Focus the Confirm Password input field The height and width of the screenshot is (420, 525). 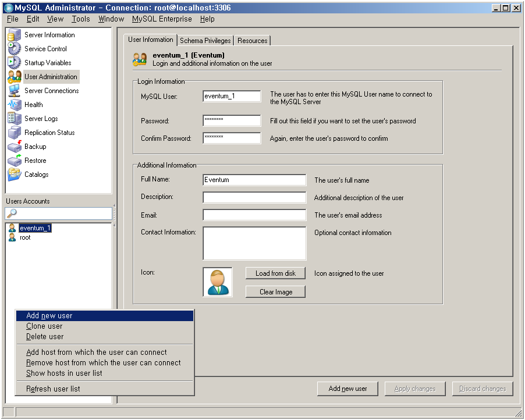coord(232,138)
